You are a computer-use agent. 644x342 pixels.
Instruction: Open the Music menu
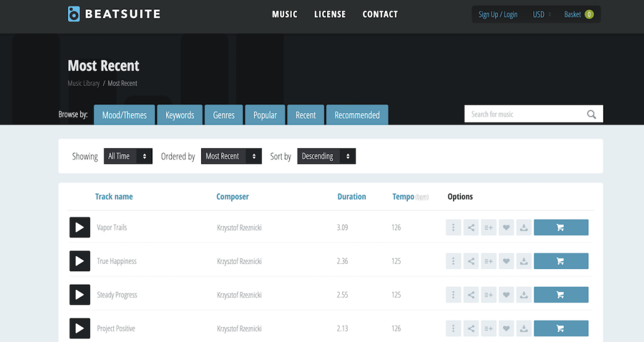coord(285,14)
